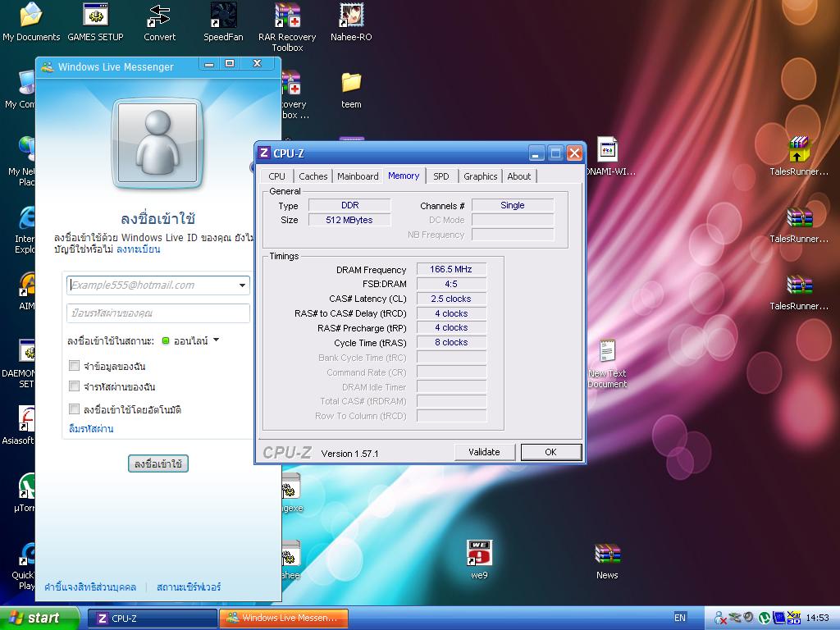
Task: Click the CAS# Latency 2.5 clocks value
Action: click(x=452, y=299)
